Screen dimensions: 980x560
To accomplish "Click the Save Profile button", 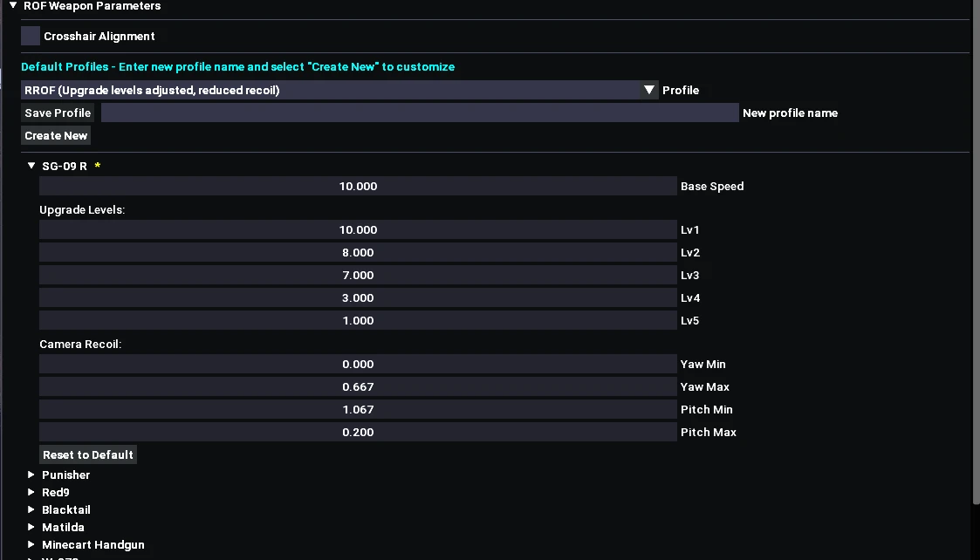I will pyautogui.click(x=58, y=113).
